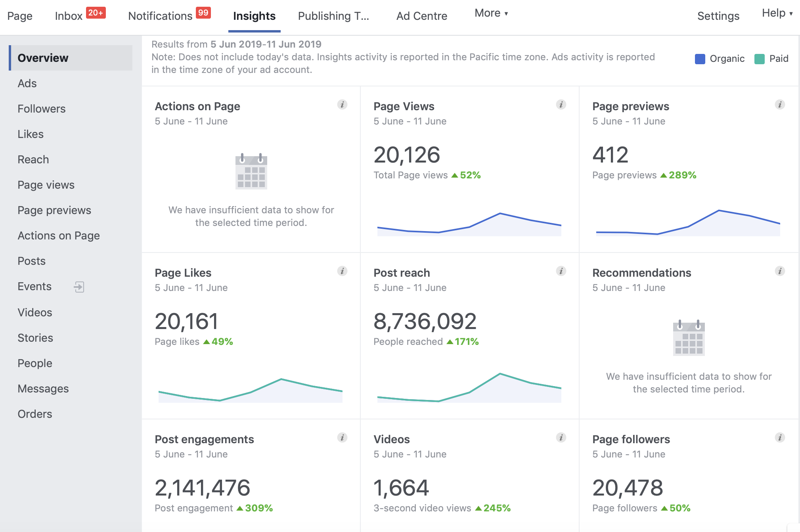Viewport: 800px width, 532px height.
Task: Open the Notifications tab
Action: tap(160, 16)
